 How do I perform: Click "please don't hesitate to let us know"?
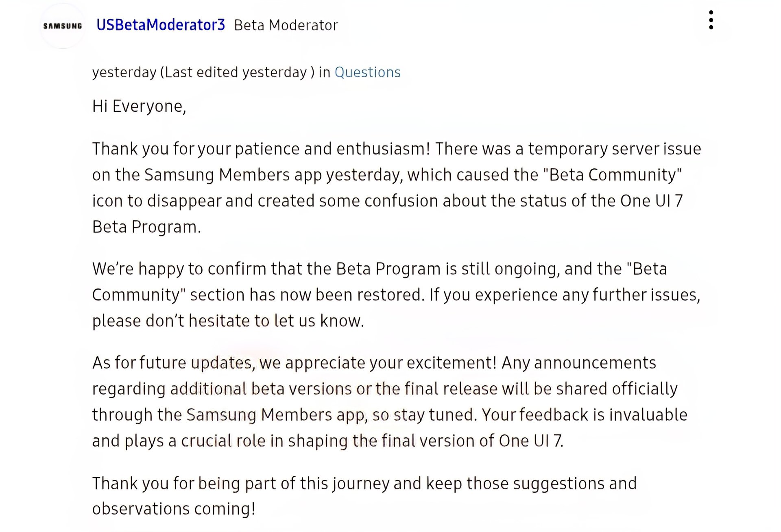click(228, 321)
